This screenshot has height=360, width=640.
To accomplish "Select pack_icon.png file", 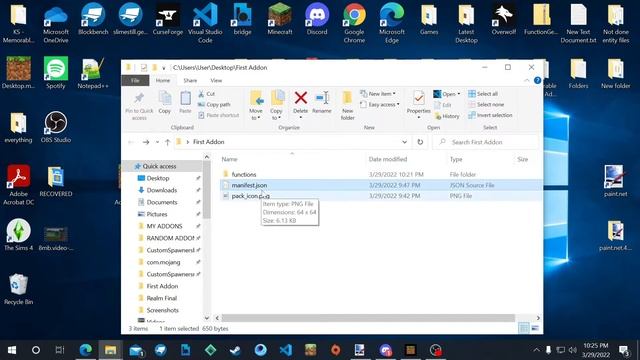I will [250, 196].
